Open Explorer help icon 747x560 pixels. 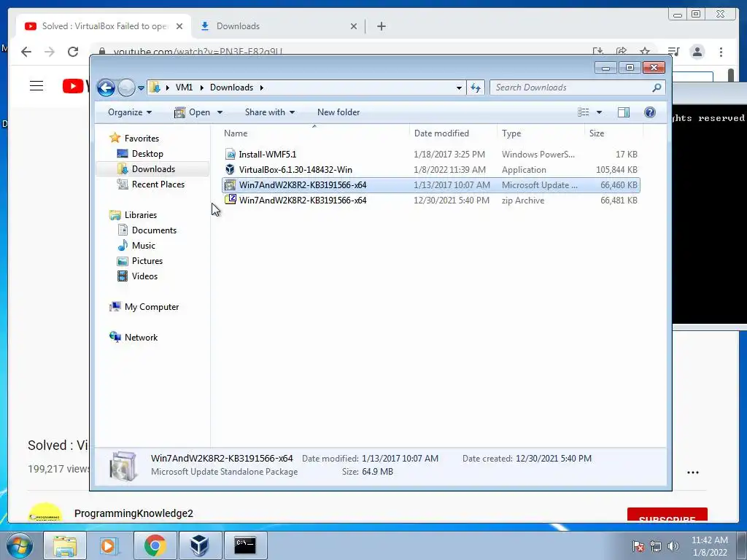point(650,112)
